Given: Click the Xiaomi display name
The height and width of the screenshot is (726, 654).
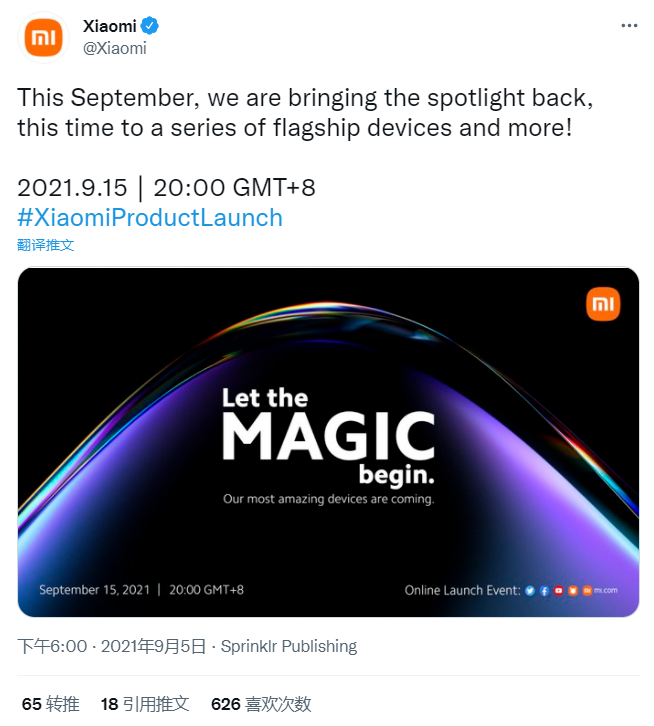Looking at the screenshot, I should coord(109,26).
